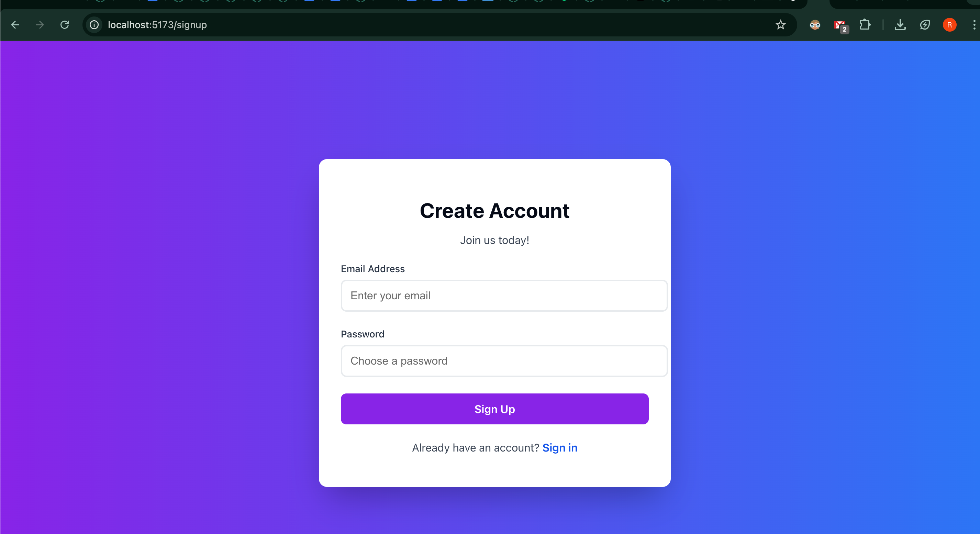Image resolution: width=980 pixels, height=534 pixels.
Task: Click the Enter your email field
Action: tap(504, 296)
